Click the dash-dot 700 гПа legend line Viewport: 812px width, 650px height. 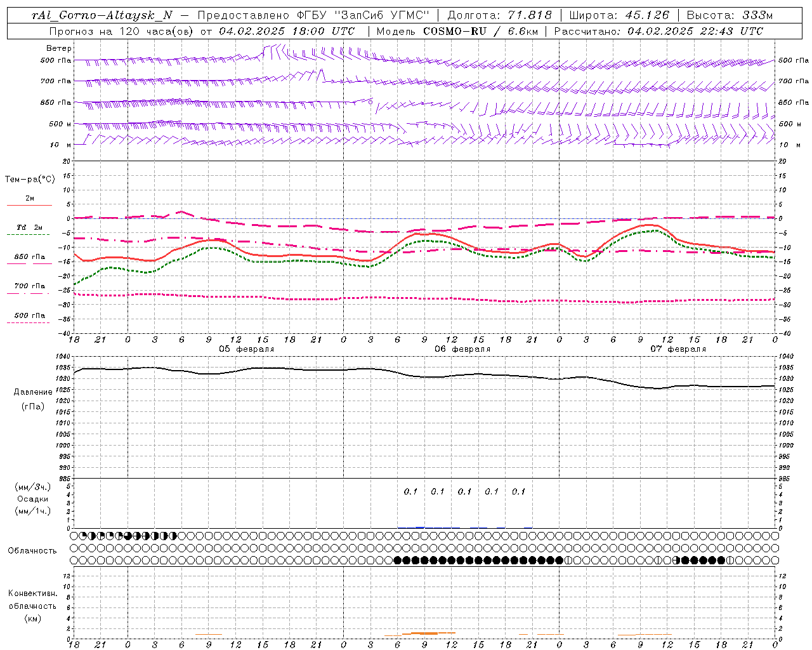click(28, 293)
